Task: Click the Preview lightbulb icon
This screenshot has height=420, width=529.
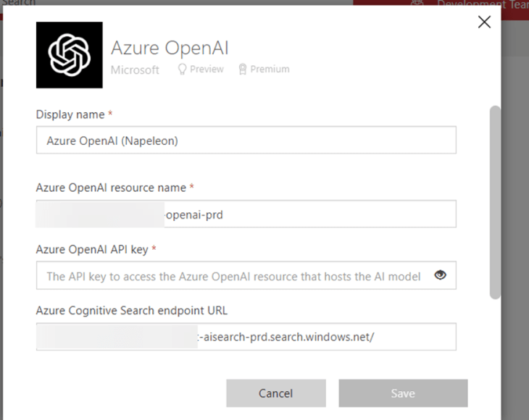Action: [183, 70]
